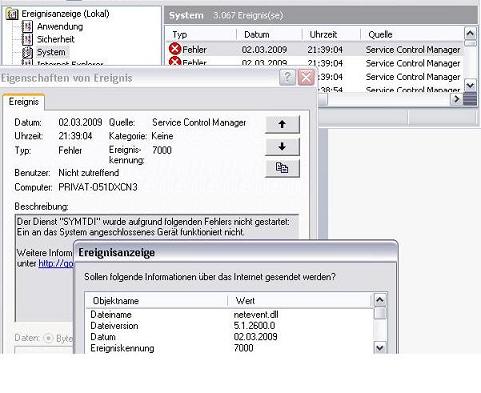Sort events by Quelle column header
The height and width of the screenshot is (393, 481).
pyautogui.click(x=412, y=34)
